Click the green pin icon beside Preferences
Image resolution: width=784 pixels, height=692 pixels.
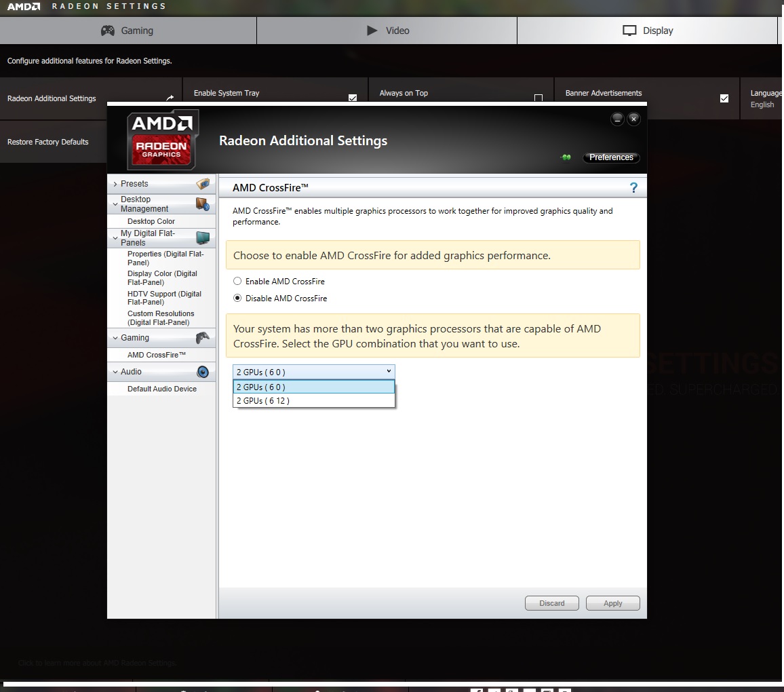tap(566, 157)
